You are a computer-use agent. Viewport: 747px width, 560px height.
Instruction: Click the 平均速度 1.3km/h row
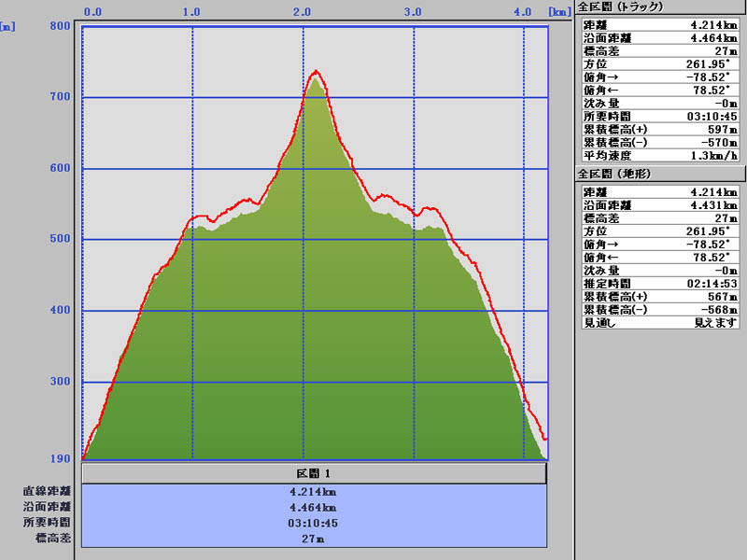[659, 155]
